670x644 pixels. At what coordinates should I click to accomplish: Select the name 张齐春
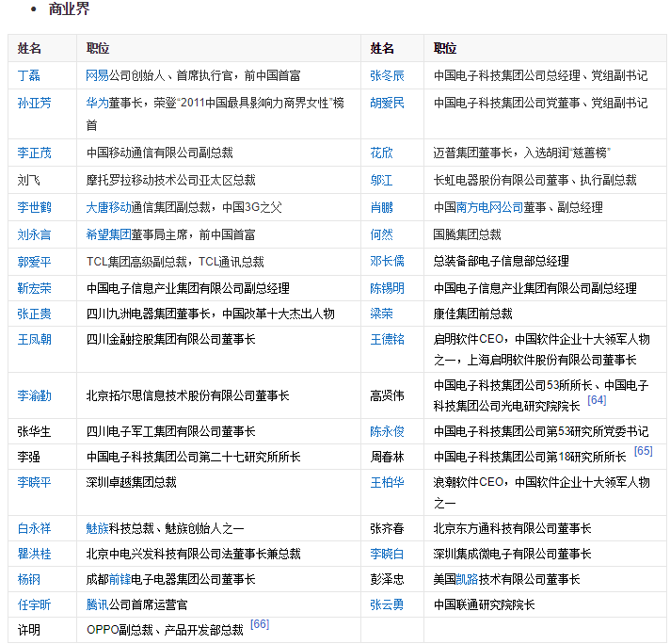click(x=387, y=528)
